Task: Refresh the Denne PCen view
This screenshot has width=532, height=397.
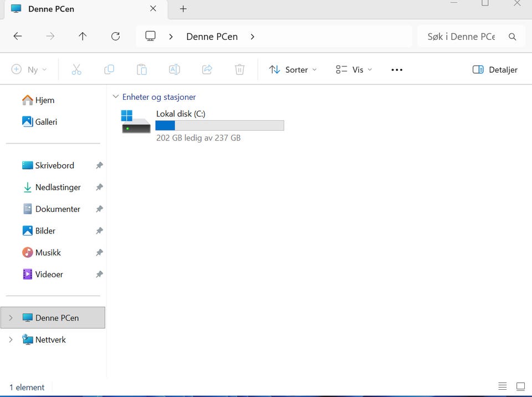Action: 115,37
